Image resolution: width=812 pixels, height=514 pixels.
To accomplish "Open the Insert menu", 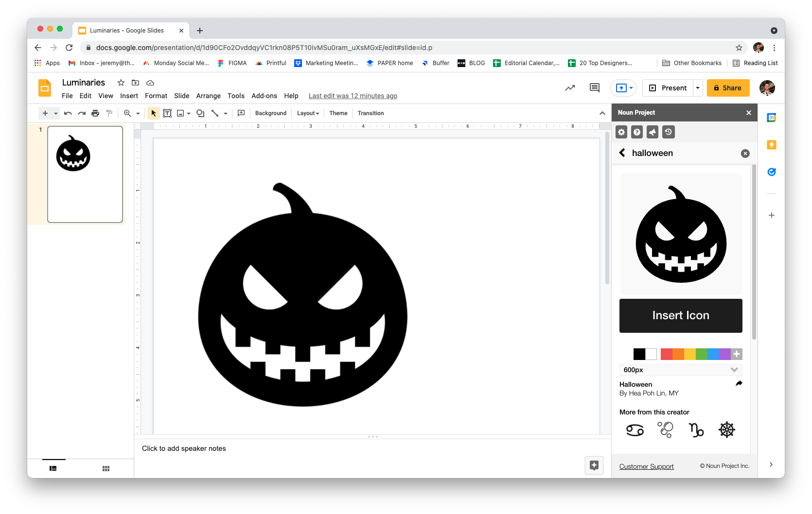I will click(x=129, y=96).
